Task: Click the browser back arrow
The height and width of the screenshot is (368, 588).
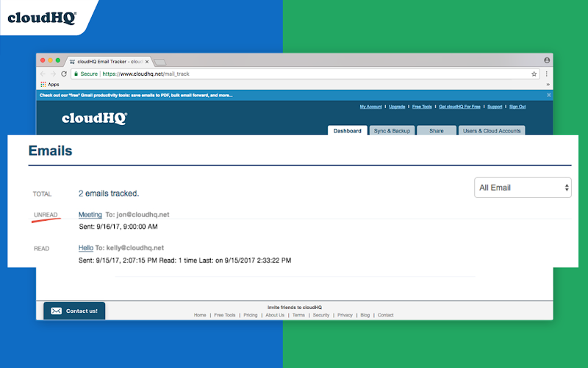Action: [43, 74]
